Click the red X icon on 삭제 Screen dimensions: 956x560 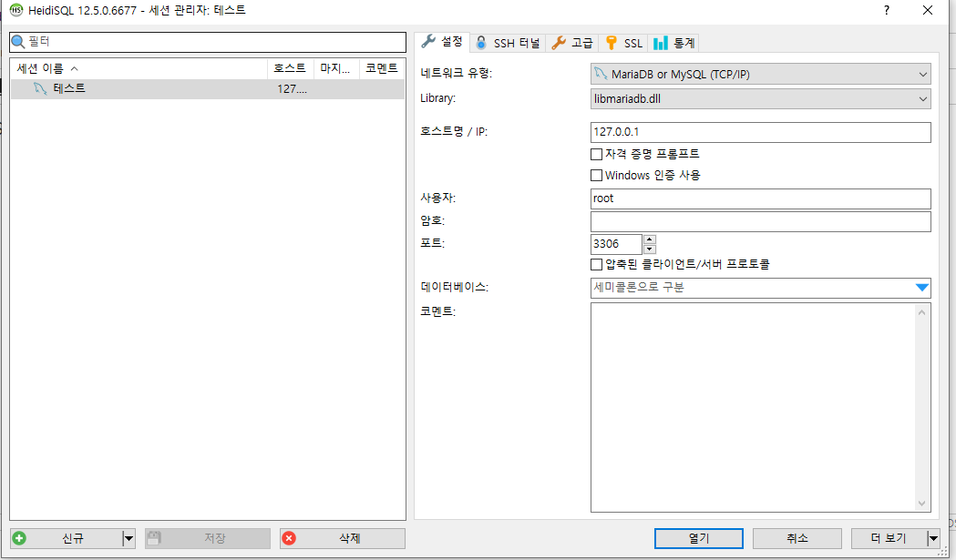[x=289, y=538]
